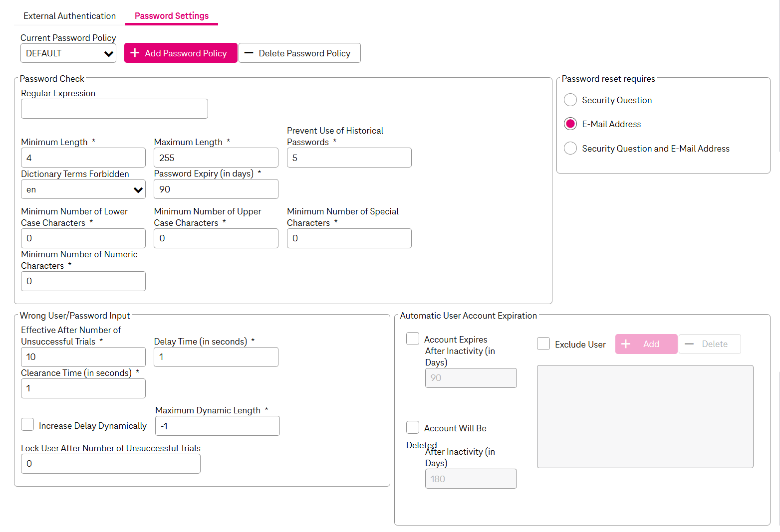
Task: Click into the Password Expiry days field
Action: pyautogui.click(x=216, y=189)
